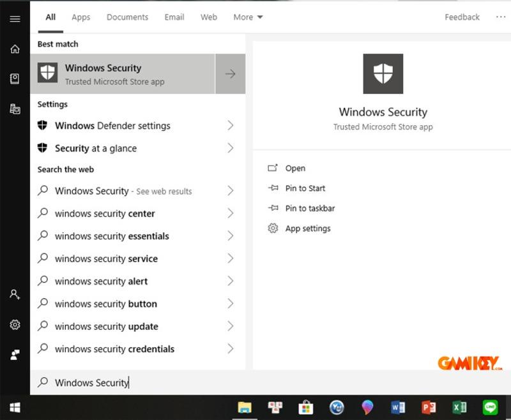Viewport: 511px width, 420px height.
Task: Expand the windows security essentials suggestion
Action: (x=231, y=236)
